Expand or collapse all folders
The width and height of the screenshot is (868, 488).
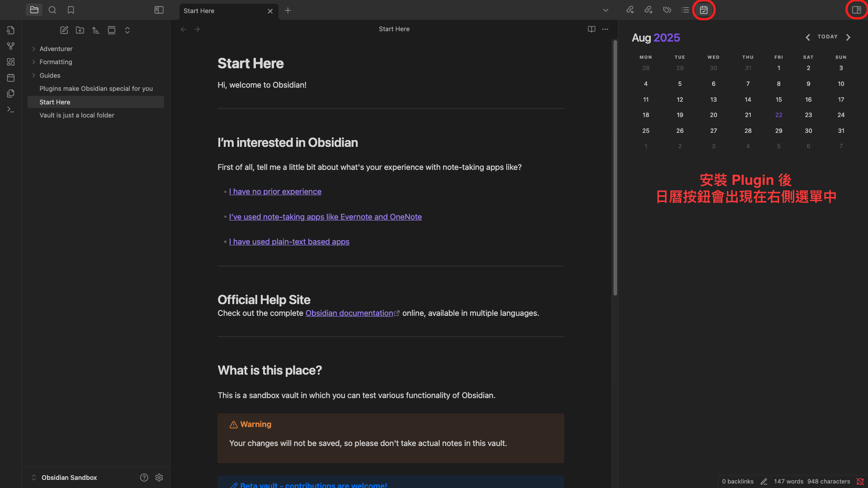click(x=127, y=30)
